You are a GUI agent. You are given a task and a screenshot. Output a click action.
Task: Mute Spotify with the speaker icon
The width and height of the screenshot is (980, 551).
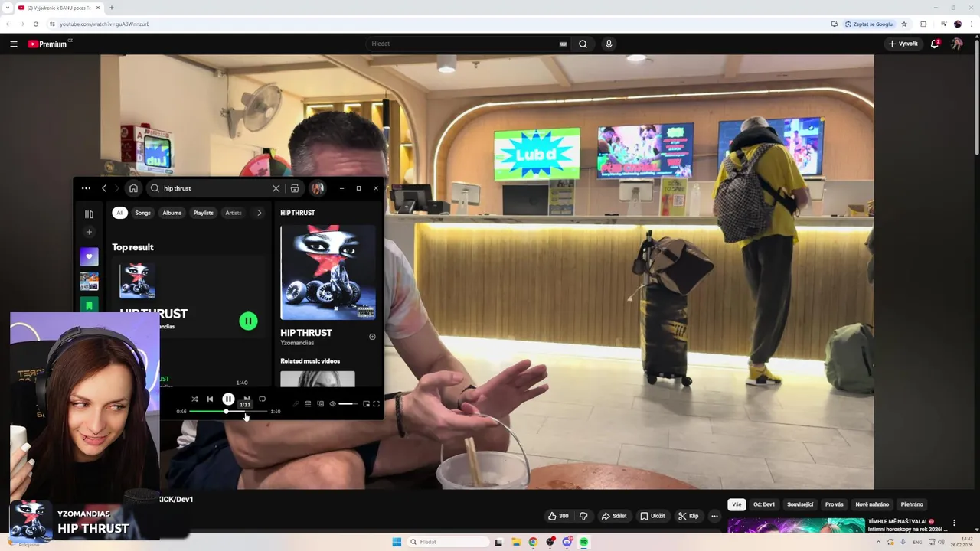click(x=332, y=404)
